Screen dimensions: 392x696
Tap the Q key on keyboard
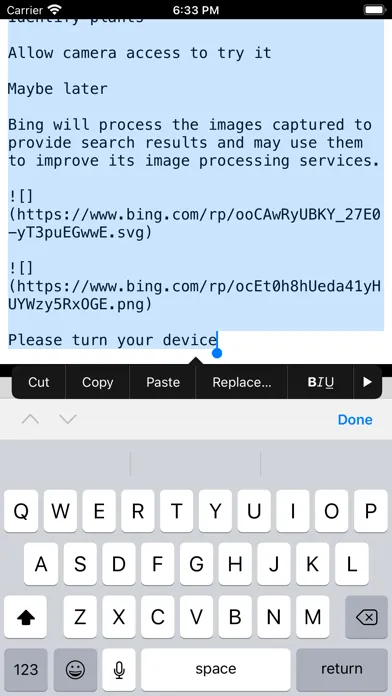pos(21,511)
